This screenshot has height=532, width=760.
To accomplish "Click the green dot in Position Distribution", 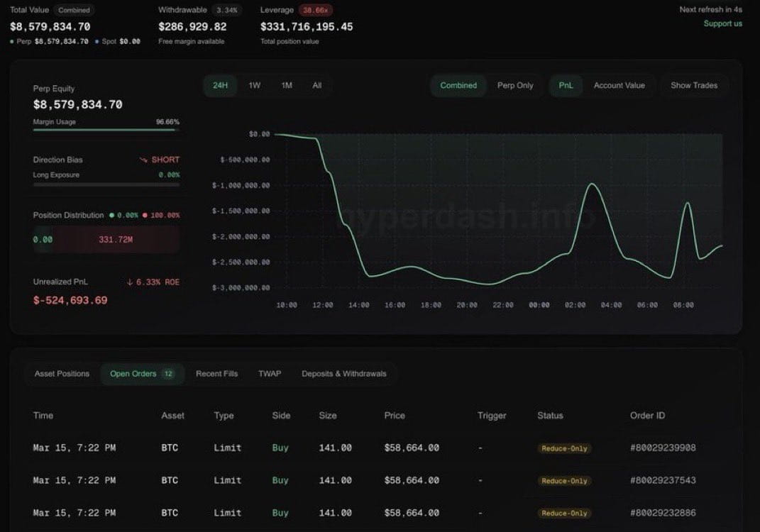I will tap(112, 215).
